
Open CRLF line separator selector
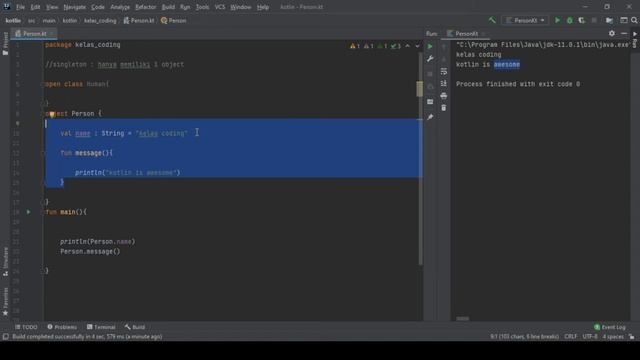coord(571,337)
